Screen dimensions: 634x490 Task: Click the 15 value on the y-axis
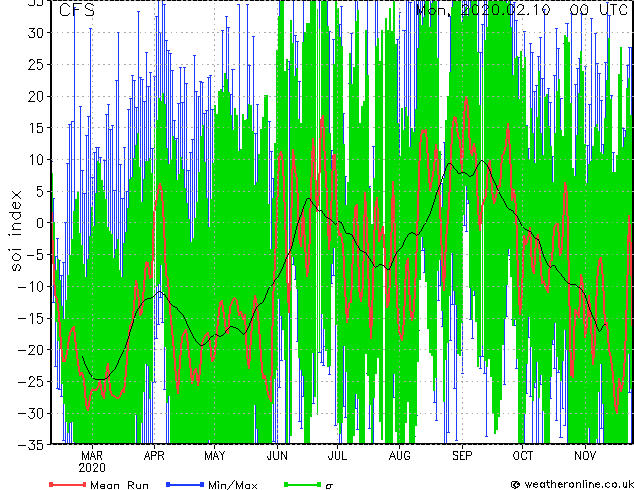point(36,128)
